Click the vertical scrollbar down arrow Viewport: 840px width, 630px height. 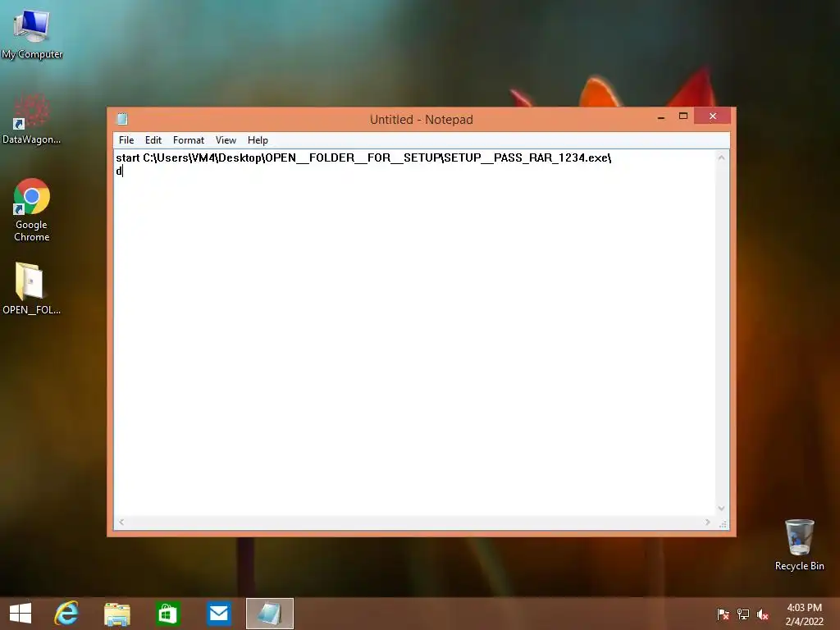pos(722,509)
